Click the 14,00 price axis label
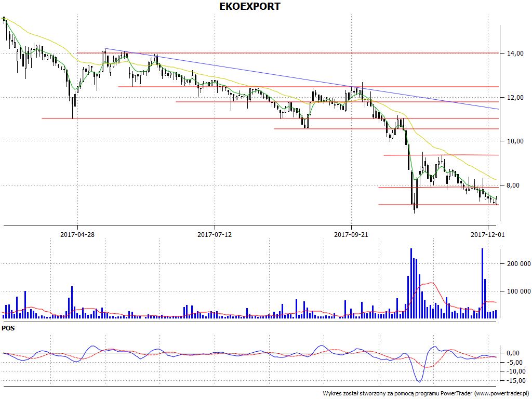Screen dimensions: 532x399 coord(515,54)
